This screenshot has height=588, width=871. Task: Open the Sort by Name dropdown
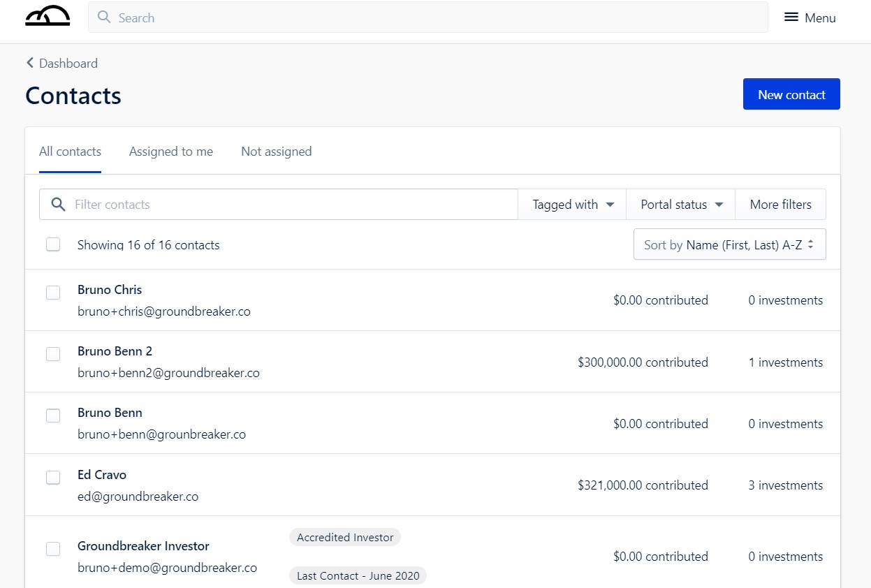coord(729,244)
